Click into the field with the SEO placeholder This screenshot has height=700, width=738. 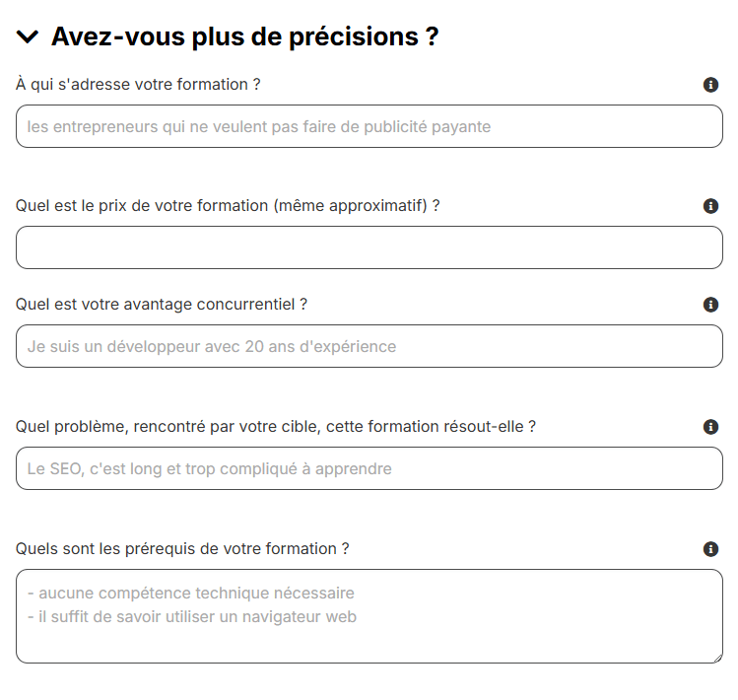click(369, 468)
